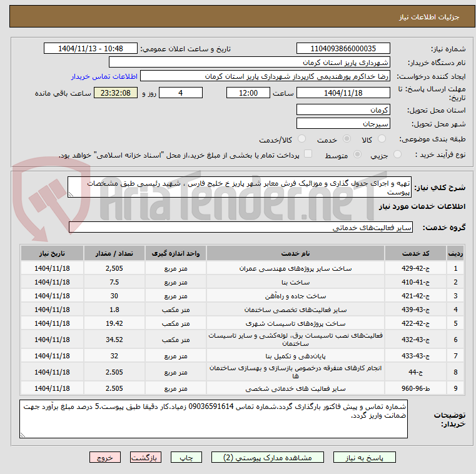Click quantity cell 2,505
This screenshot has height=474, width=476.
pos(114,268)
